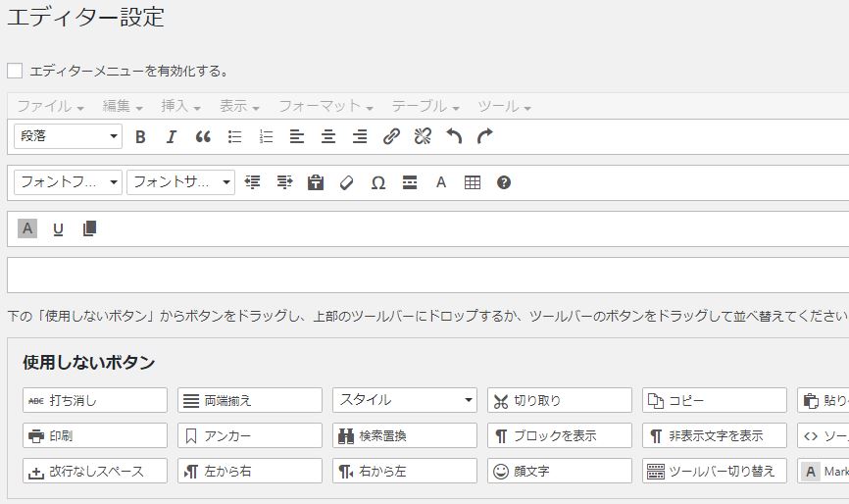849x504 pixels.
Task: Enable the エディターメニューを有効化する checkbox
Action: tap(15, 71)
